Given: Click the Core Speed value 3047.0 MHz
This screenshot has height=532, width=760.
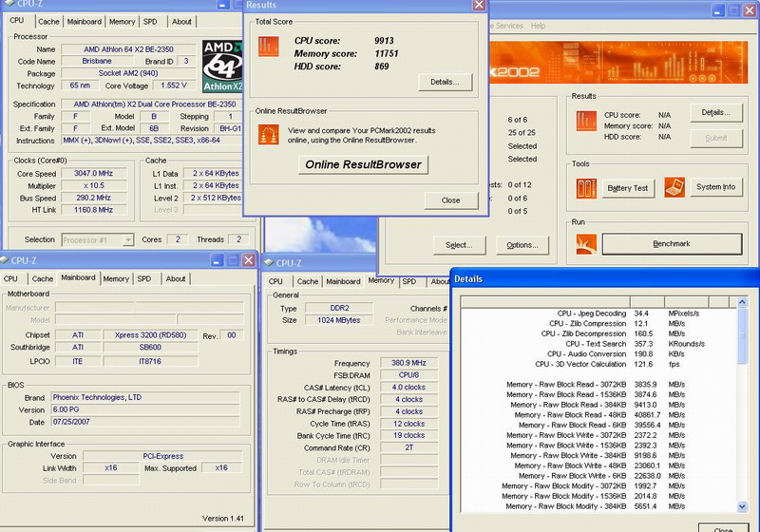Looking at the screenshot, I should 93,174.
